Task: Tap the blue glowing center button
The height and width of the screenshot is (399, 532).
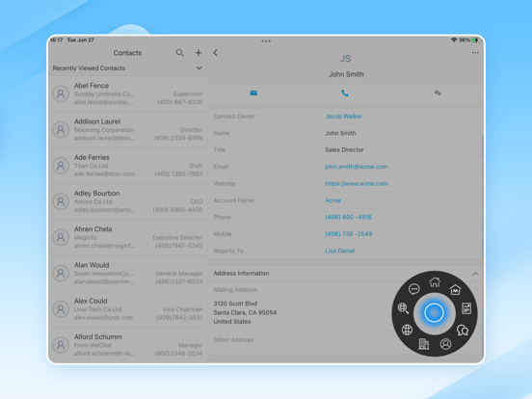Action: point(434,313)
